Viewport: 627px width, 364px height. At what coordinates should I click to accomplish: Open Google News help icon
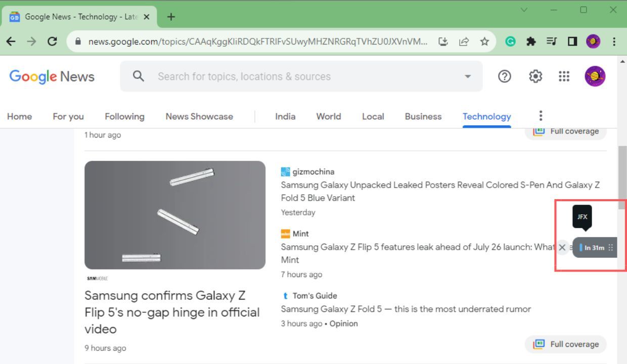pos(504,76)
